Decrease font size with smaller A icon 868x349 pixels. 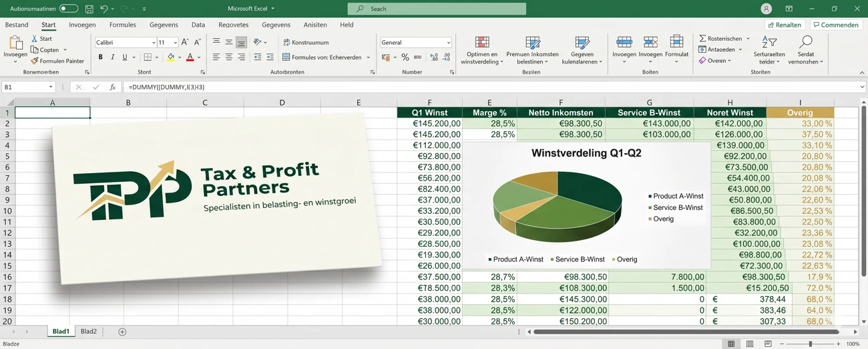(x=198, y=42)
